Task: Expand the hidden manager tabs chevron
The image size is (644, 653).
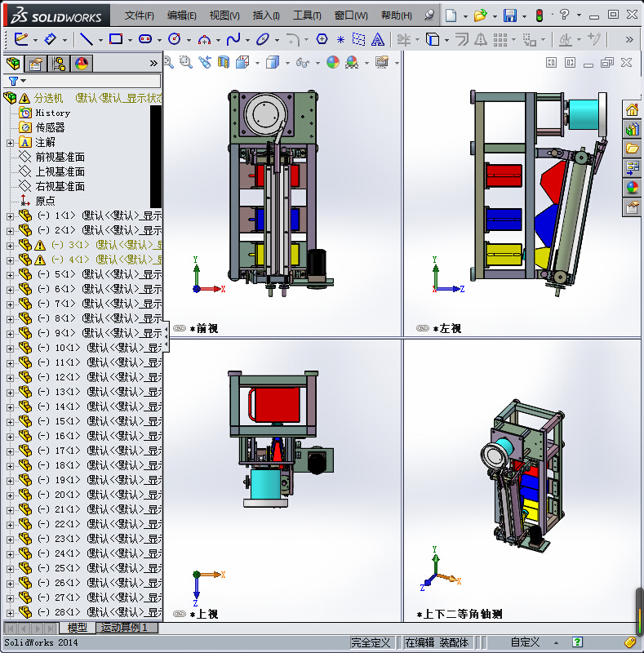Action: [x=153, y=64]
